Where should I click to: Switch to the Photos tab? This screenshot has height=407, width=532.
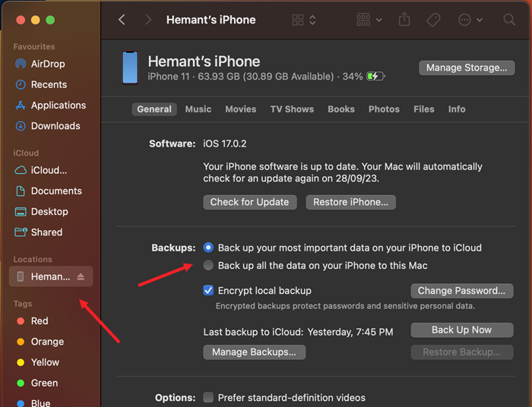point(384,109)
